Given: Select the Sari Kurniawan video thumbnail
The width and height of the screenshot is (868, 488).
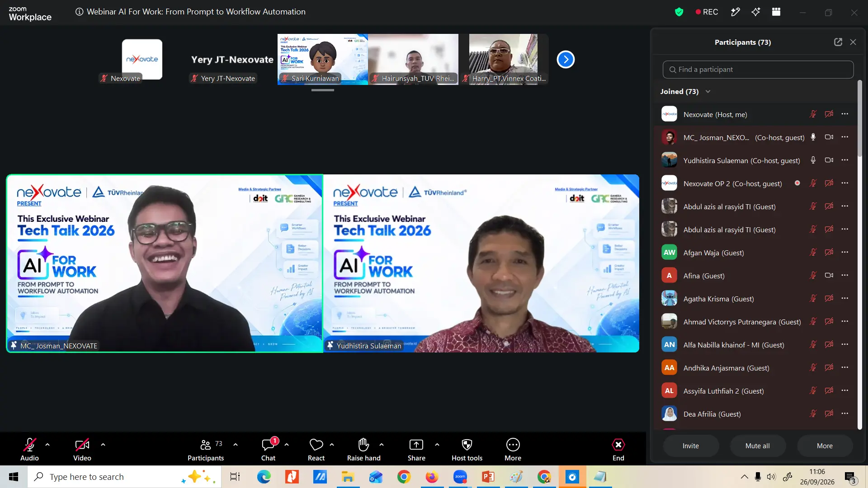Looking at the screenshot, I should (323, 59).
